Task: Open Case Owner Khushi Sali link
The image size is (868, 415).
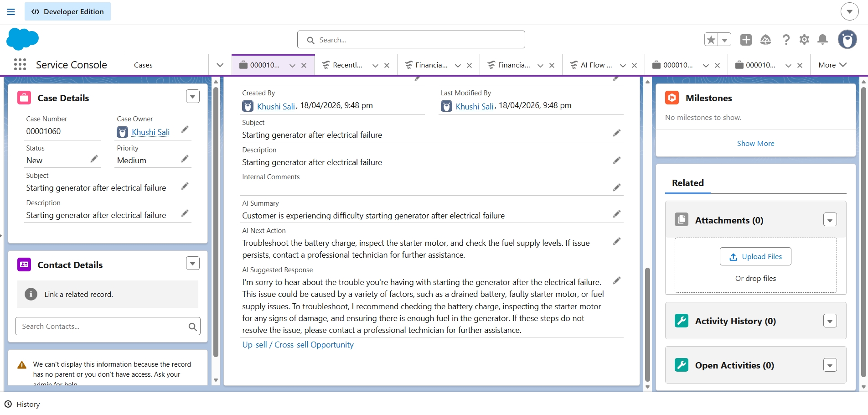Action: click(150, 132)
